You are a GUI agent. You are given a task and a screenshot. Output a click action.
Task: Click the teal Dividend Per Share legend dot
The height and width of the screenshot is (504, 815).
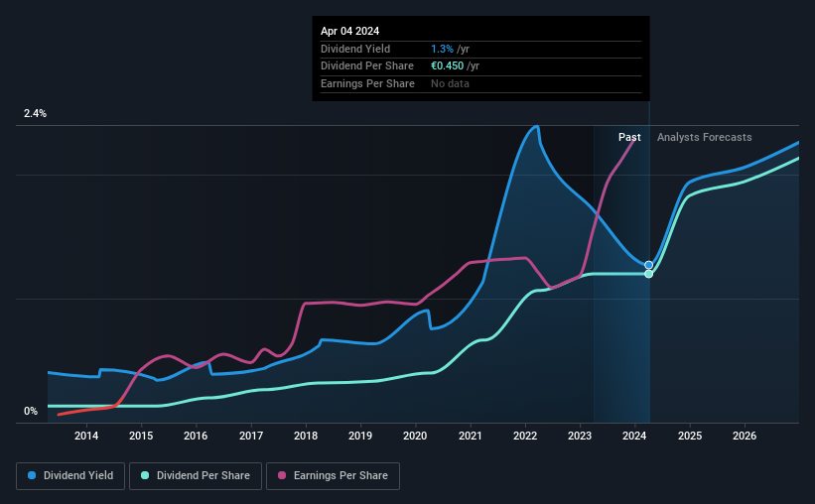pos(145,475)
